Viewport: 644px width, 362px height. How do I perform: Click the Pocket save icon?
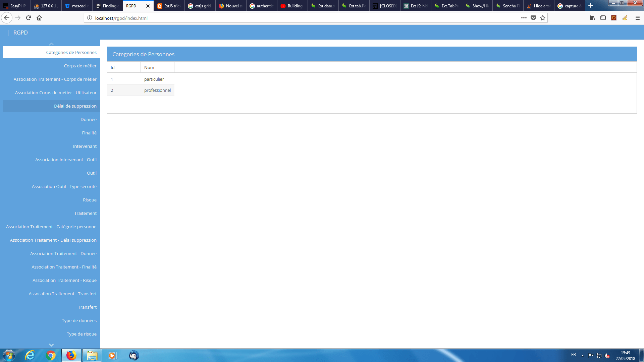click(533, 18)
